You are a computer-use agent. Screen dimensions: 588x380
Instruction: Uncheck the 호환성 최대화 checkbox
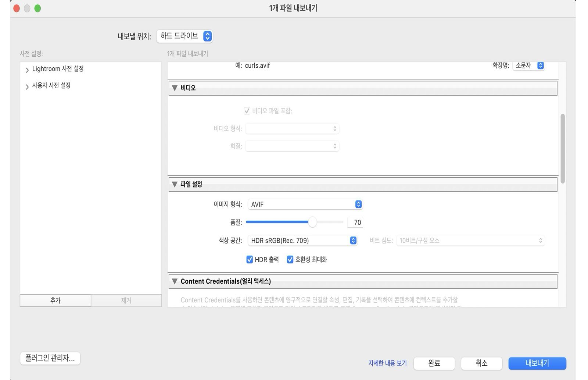point(290,260)
